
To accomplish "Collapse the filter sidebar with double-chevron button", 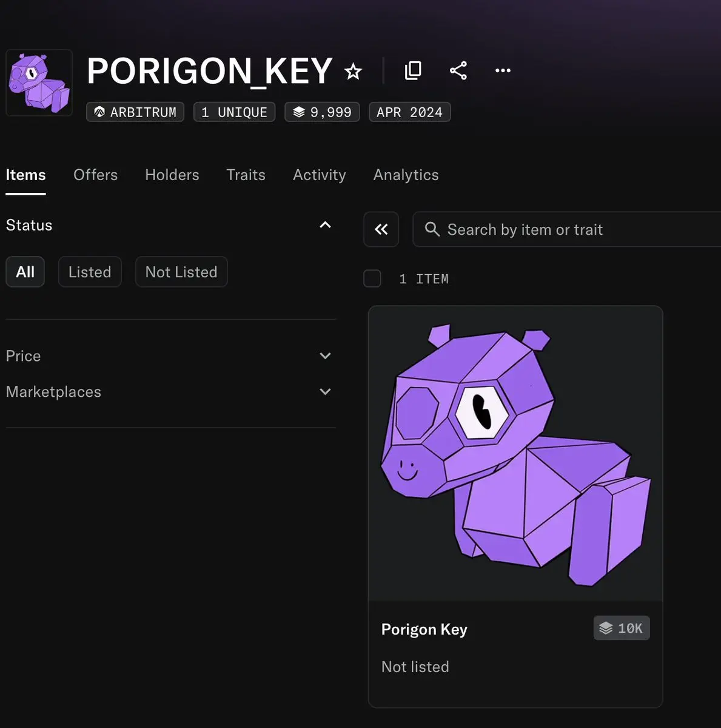I will coord(381,229).
